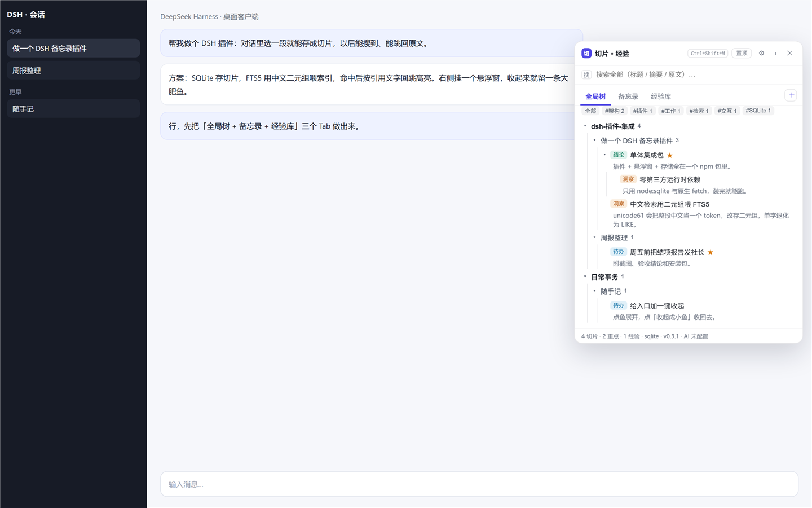Open settings via the gear icon

pos(761,54)
